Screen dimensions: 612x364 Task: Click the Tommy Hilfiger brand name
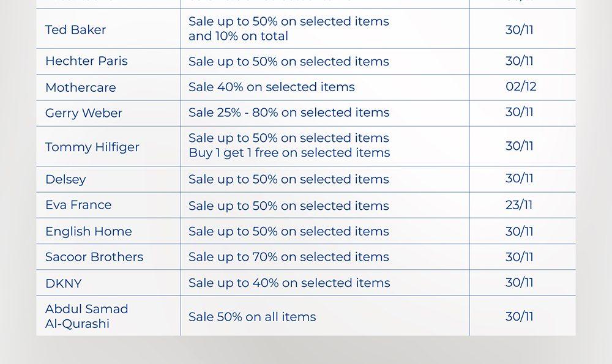(x=92, y=147)
